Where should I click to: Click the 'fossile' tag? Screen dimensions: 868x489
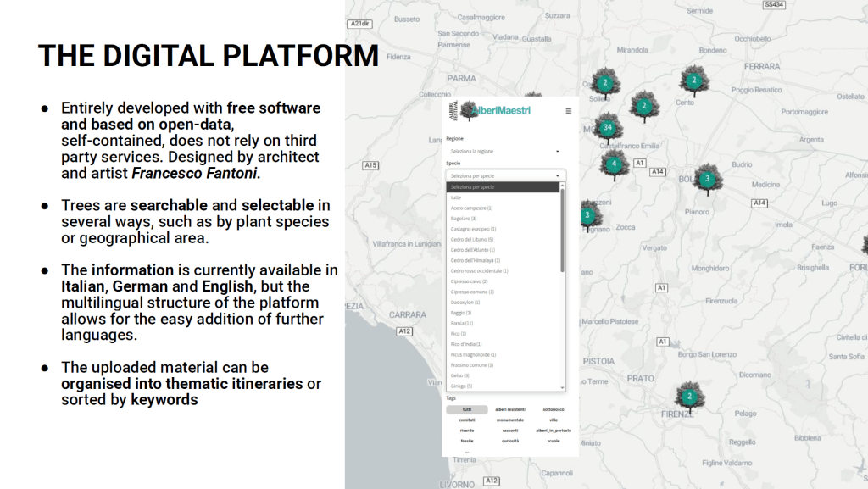coord(467,441)
